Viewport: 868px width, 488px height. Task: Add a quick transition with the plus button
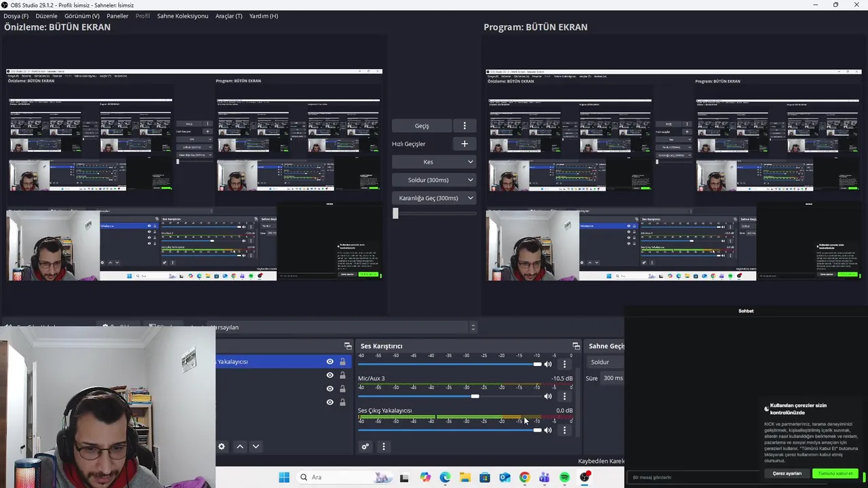(465, 144)
